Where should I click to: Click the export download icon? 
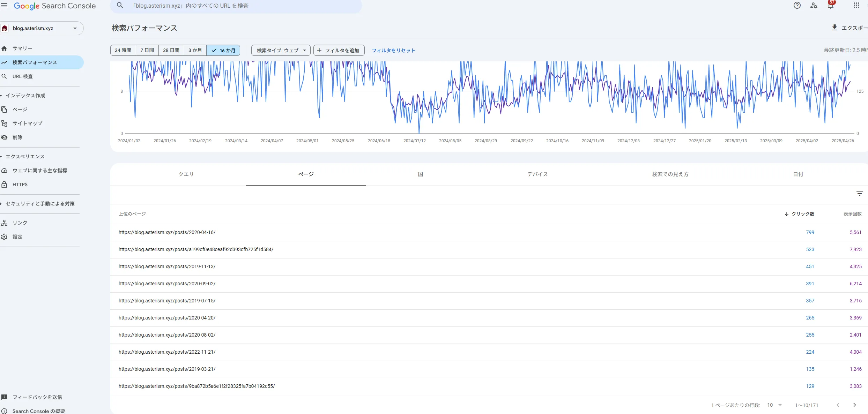coord(834,28)
